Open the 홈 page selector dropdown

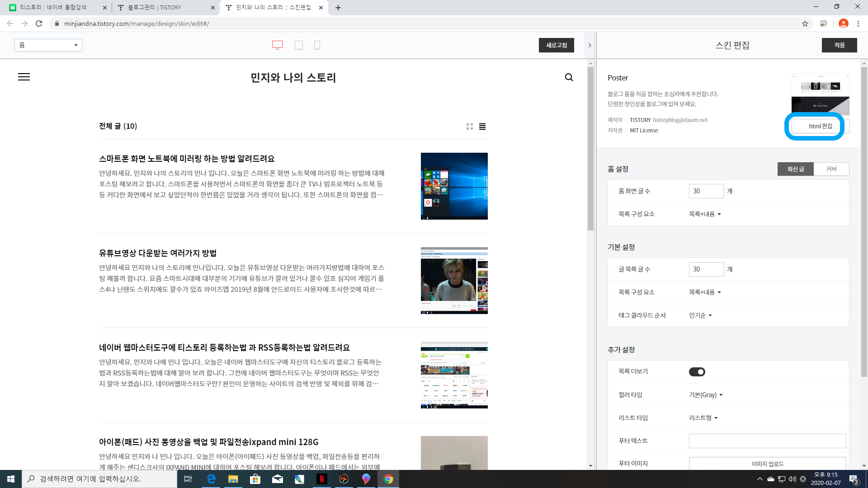point(48,45)
